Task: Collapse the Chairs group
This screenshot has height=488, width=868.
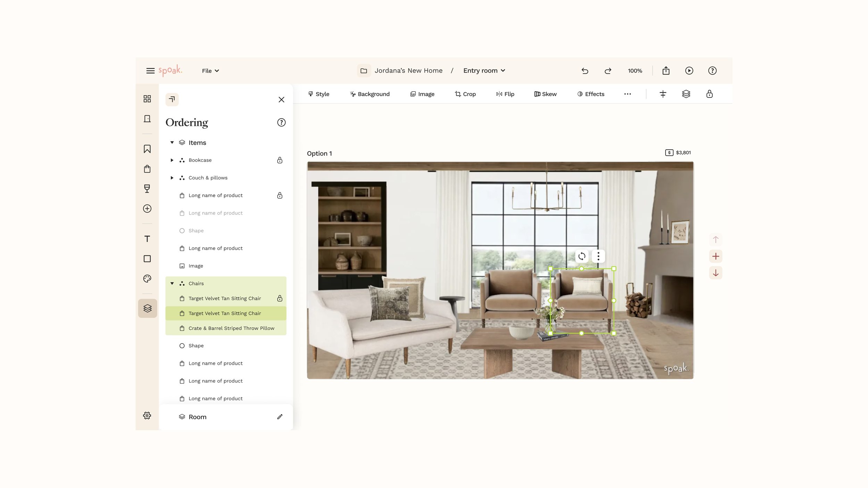Action: [172, 284]
